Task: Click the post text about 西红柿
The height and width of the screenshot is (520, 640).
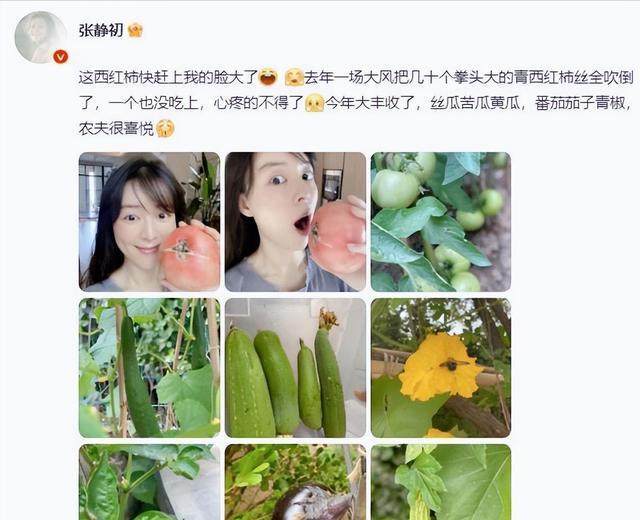Action: [355, 103]
